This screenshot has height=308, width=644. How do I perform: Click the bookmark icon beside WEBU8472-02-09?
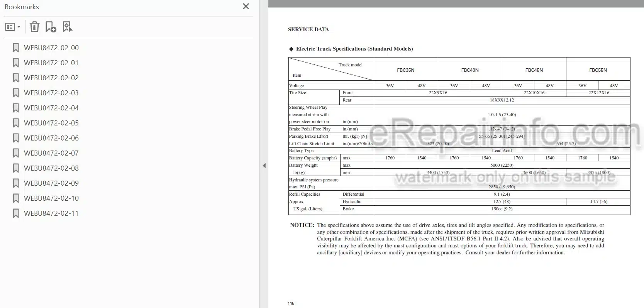point(16,183)
